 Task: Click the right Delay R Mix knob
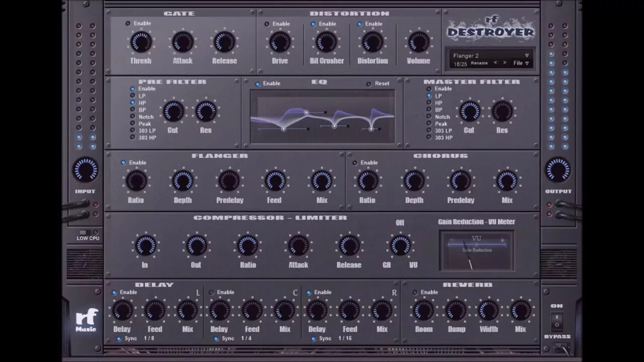(382, 310)
